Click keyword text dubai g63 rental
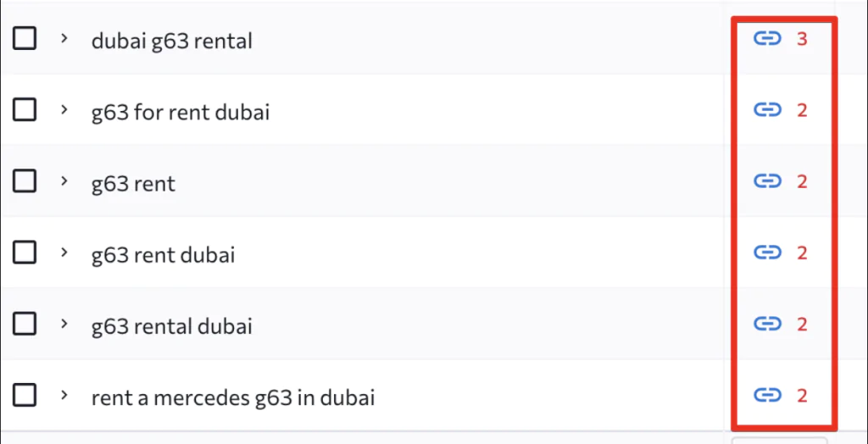This screenshot has width=868, height=444. pyautogui.click(x=171, y=41)
